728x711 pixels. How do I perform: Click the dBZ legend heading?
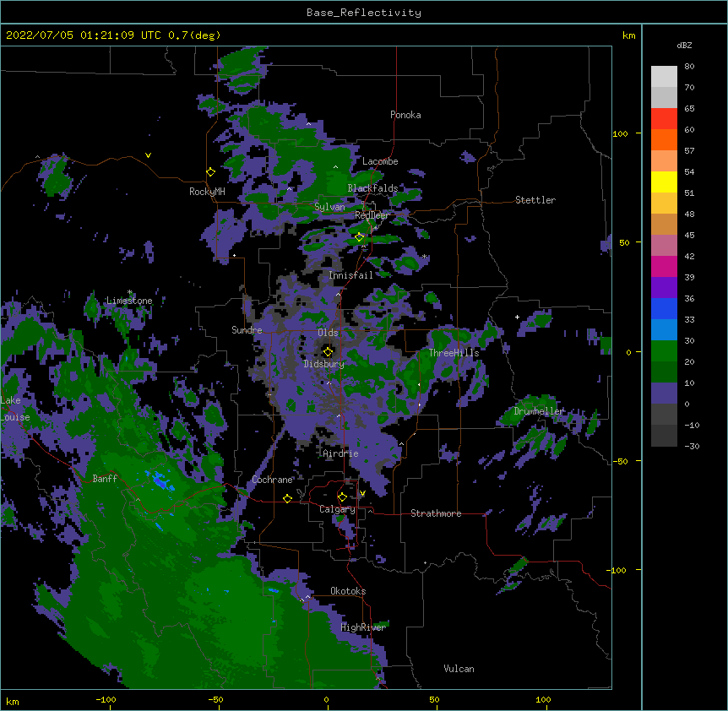[684, 45]
